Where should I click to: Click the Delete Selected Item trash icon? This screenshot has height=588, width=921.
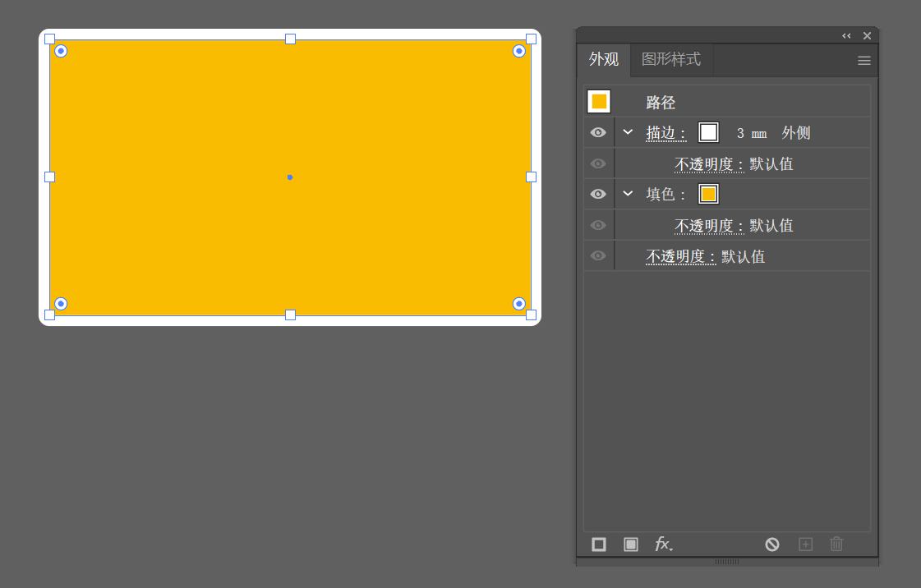(836, 544)
